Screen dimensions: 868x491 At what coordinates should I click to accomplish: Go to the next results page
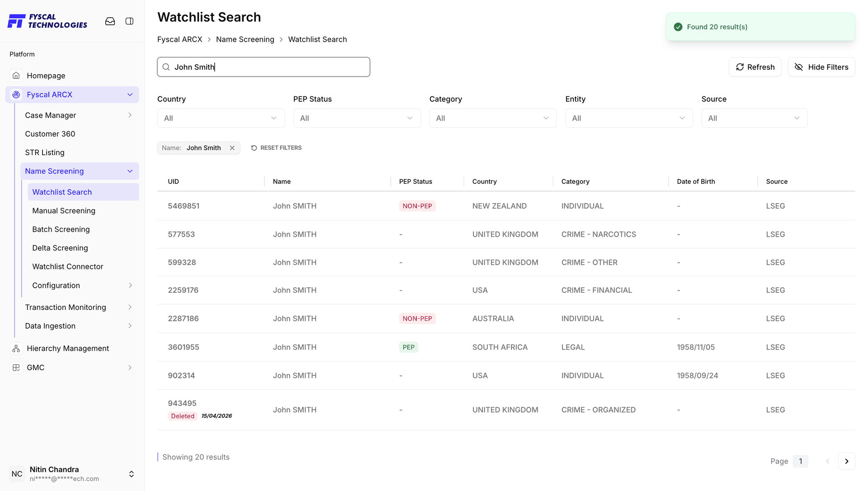coord(846,461)
